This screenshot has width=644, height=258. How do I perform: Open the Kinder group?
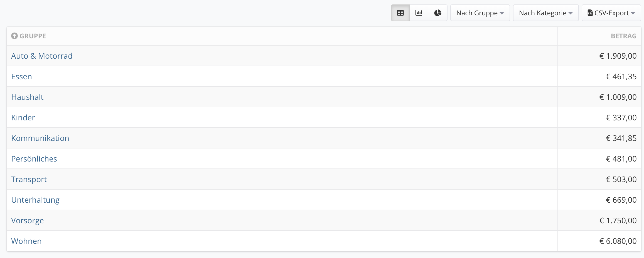coord(23,118)
